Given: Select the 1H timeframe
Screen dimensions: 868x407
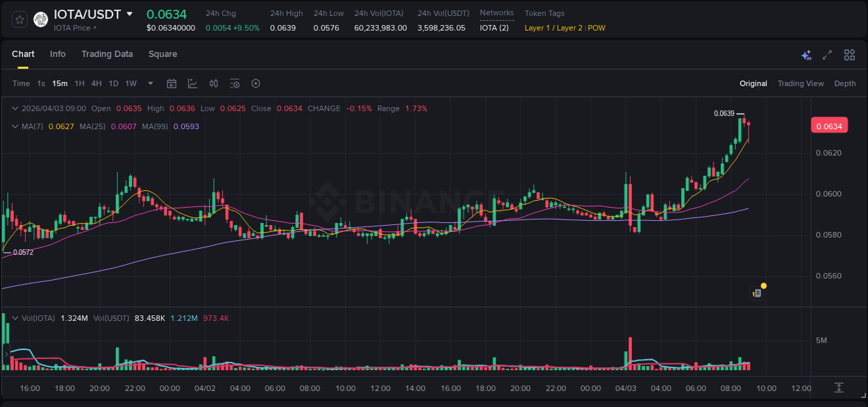Looking at the screenshot, I should coord(78,83).
